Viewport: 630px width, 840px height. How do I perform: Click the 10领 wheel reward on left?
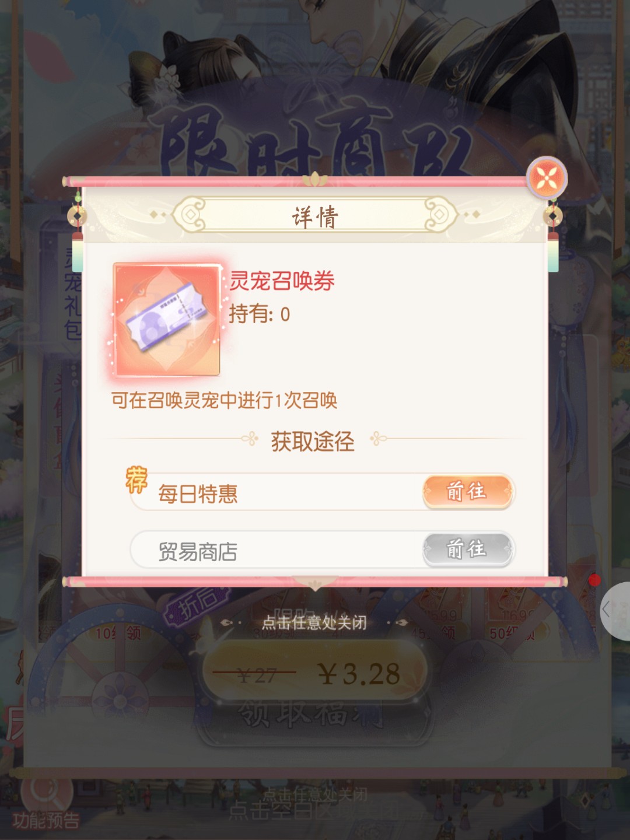point(119,633)
